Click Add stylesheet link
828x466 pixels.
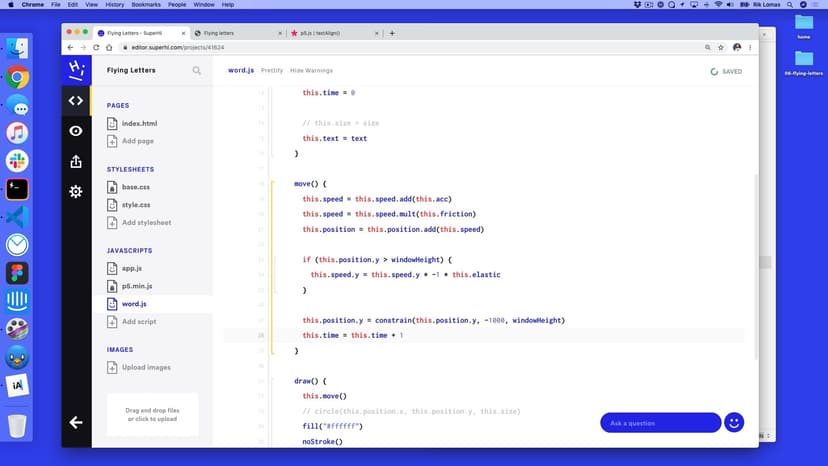coord(145,222)
